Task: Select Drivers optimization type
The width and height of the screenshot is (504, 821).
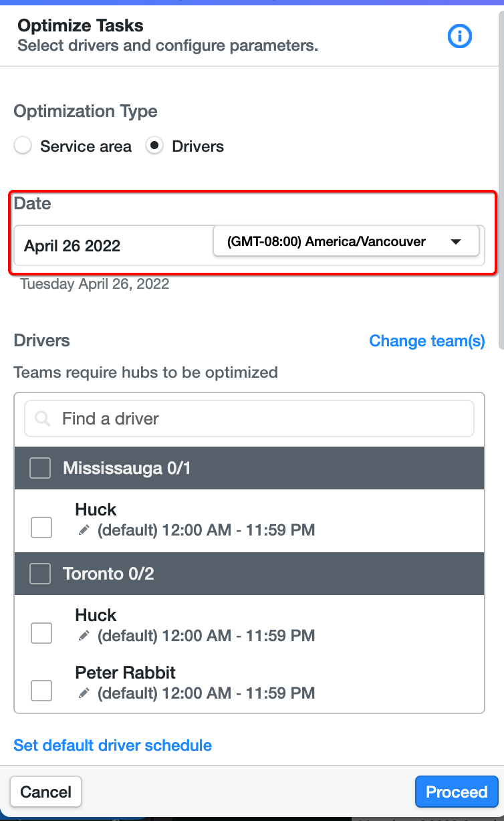Action: tap(154, 146)
